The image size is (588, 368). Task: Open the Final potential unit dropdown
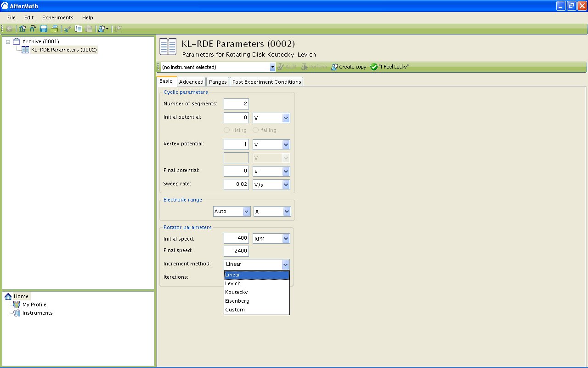click(286, 171)
